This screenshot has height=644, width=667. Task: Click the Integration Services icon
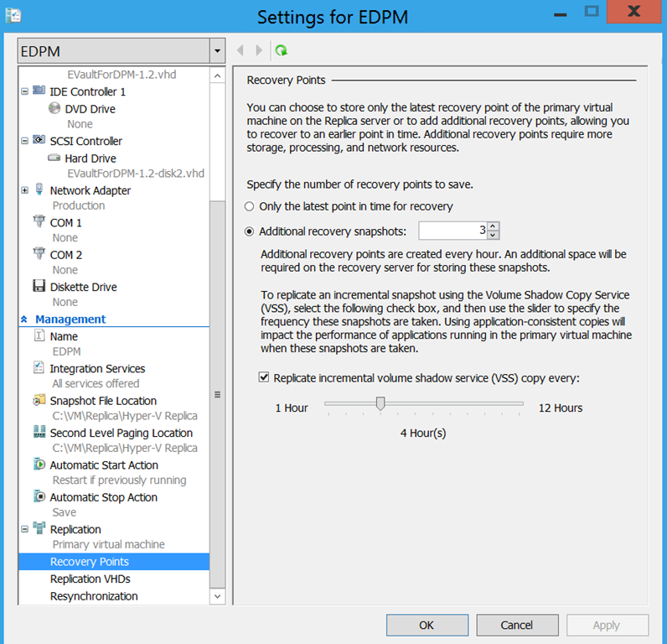click(x=39, y=367)
